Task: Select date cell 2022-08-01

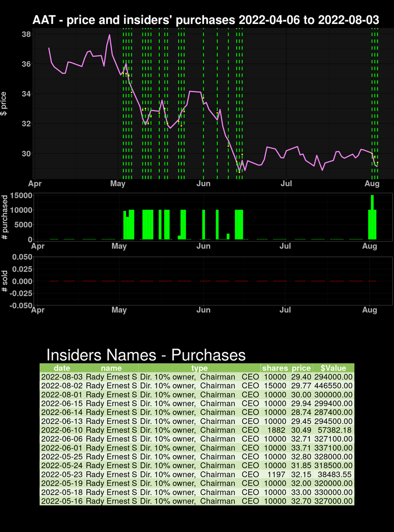Action: [62, 395]
